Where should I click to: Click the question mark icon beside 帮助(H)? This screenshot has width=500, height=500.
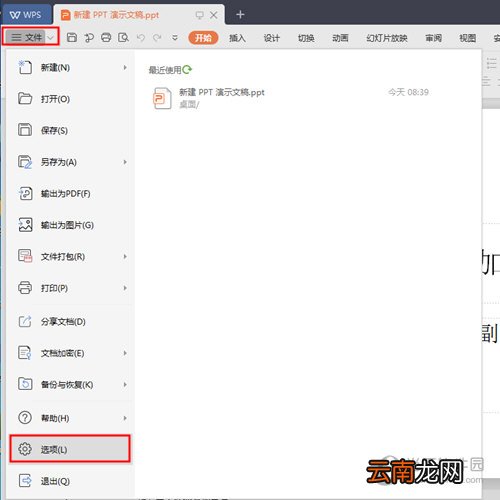click(x=25, y=418)
